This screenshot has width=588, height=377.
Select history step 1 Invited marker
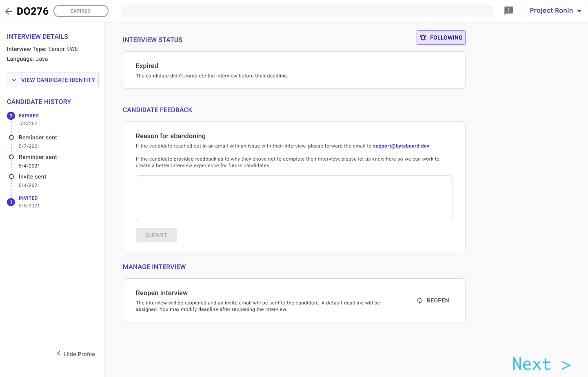coord(11,202)
